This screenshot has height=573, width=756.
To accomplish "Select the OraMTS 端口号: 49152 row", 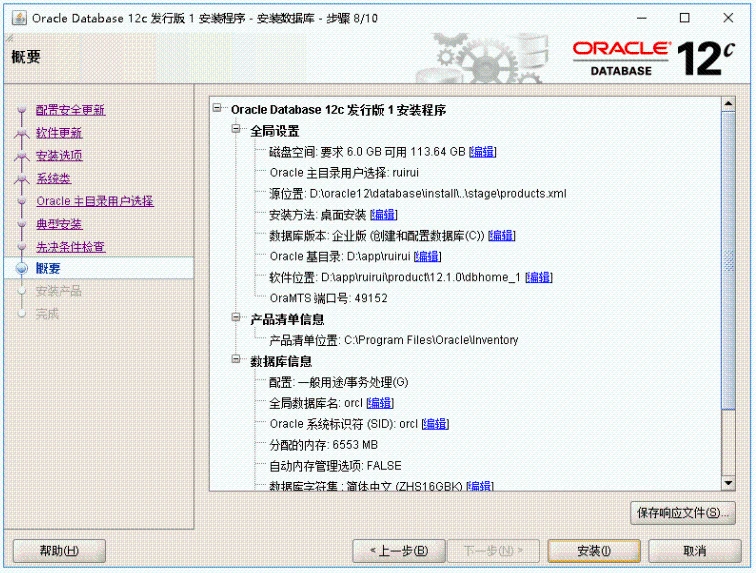I will [328, 298].
